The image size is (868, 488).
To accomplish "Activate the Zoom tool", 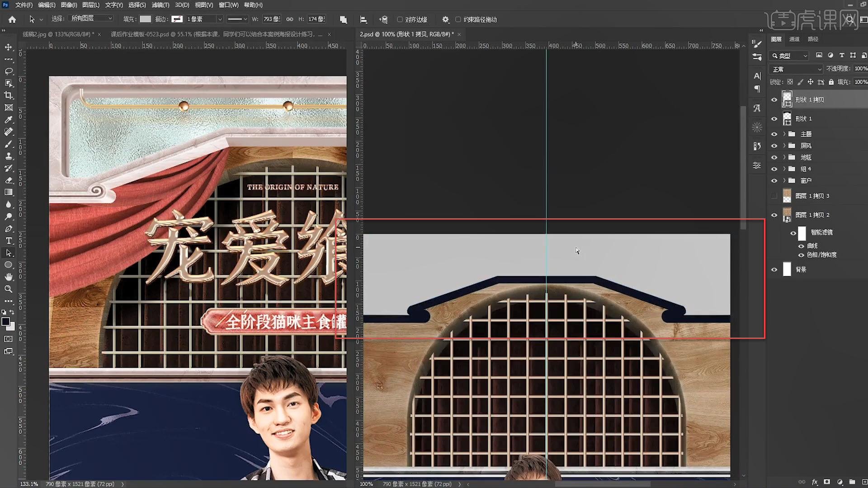I will tap(8, 289).
